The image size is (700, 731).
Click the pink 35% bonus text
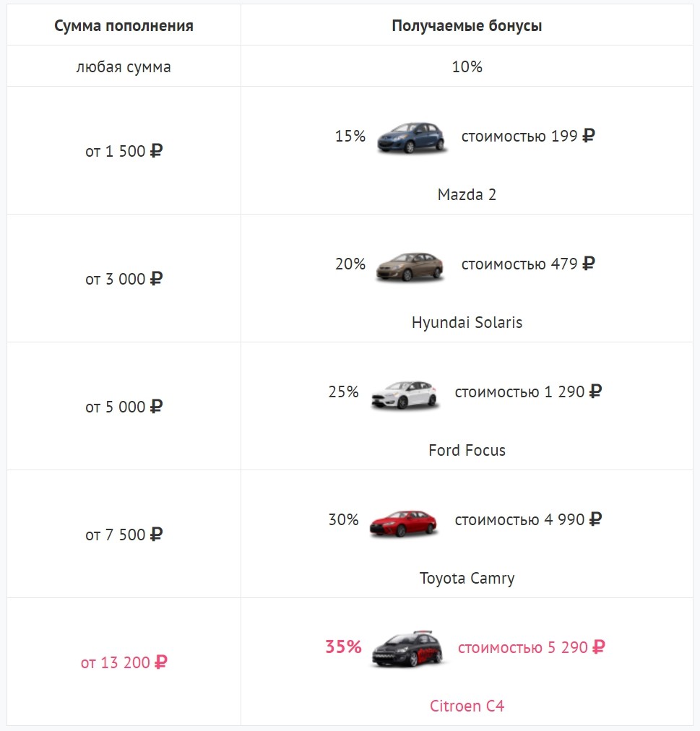(343, 646)
